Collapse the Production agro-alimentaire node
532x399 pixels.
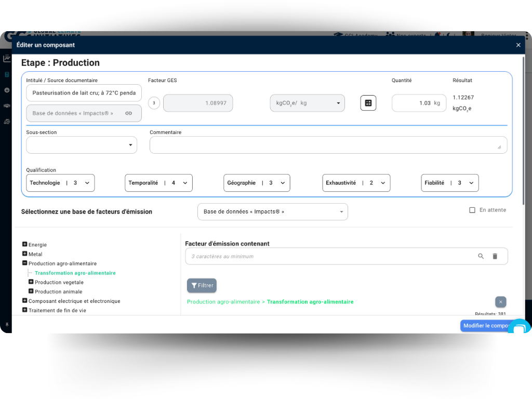coord(24,263)
